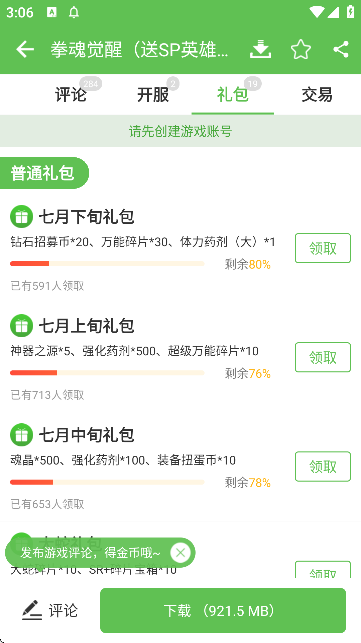Claim 七月下旬礼包 with 领取 button
The image size is (361, 643).
pos(323,248)
